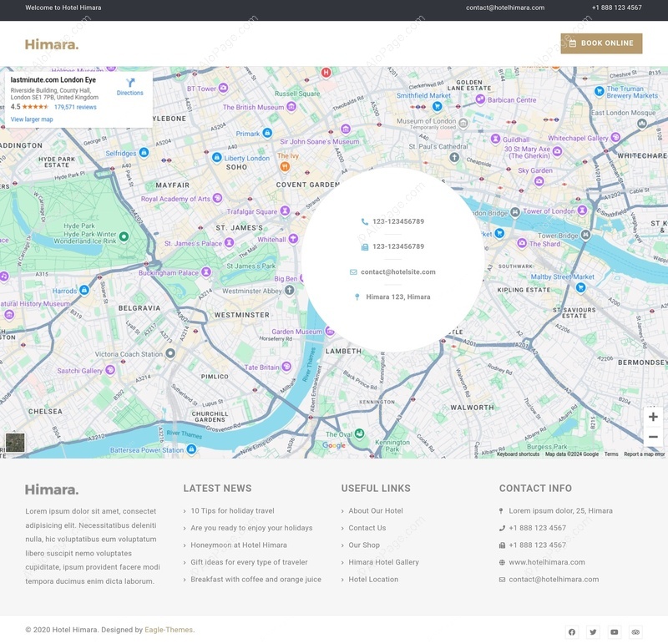Open Contact Us footer link
Image resolution: width=668 pixels, height=644 pixels.
click(367, 528)
